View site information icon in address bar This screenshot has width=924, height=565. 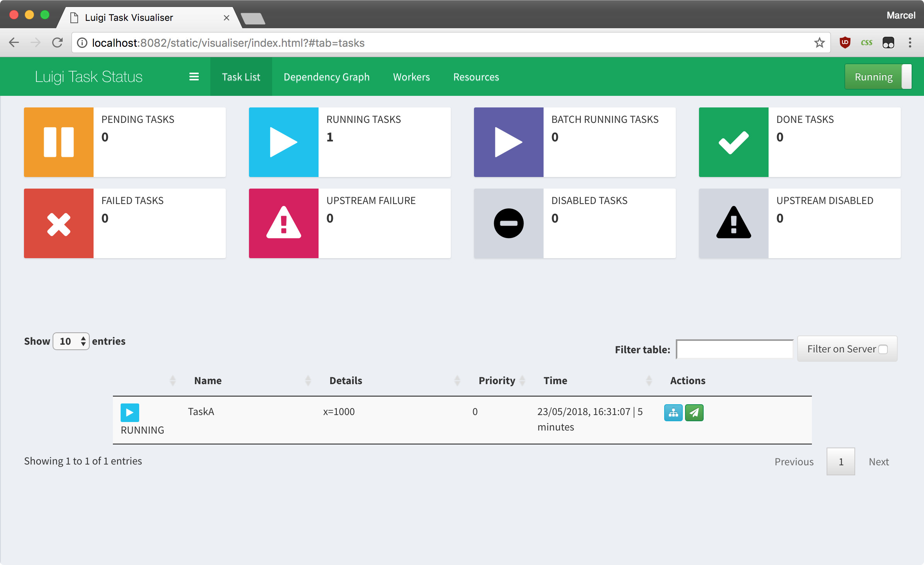pos(82,43)
